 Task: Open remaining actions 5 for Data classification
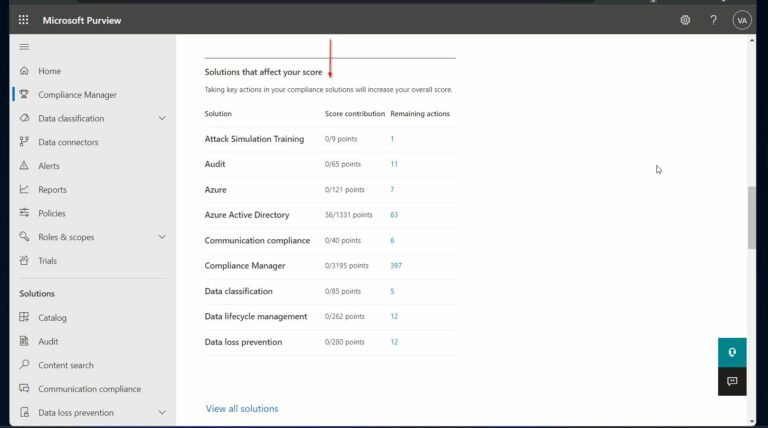coord(392,291)
